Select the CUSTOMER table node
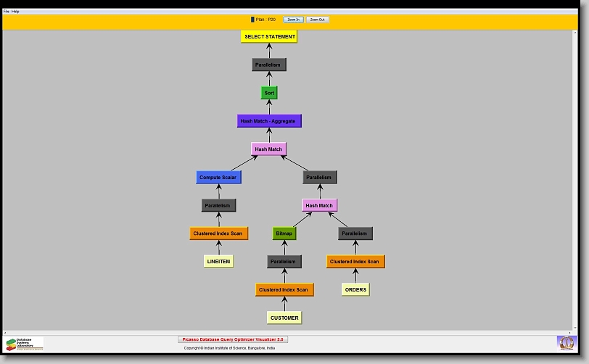The width and height of the screenshot is (589, 364). coord(284,318)
